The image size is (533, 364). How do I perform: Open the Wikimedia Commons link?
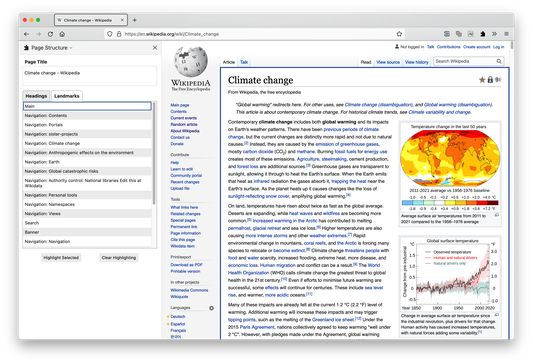coord(189,290)
